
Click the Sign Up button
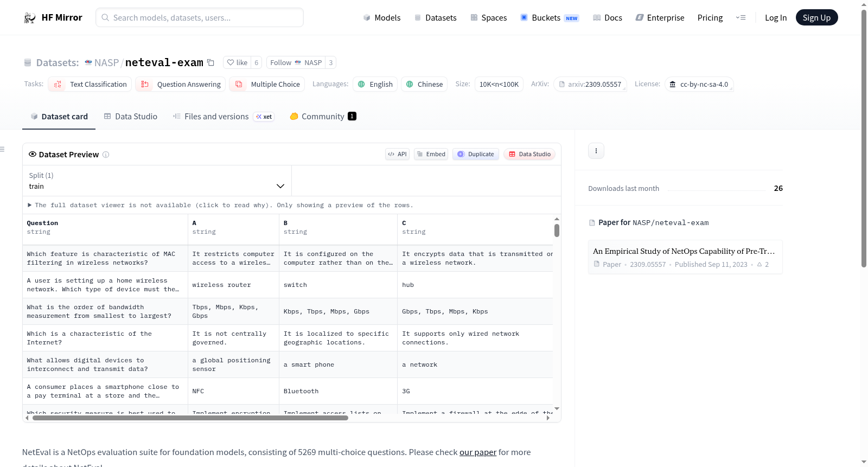816,18
